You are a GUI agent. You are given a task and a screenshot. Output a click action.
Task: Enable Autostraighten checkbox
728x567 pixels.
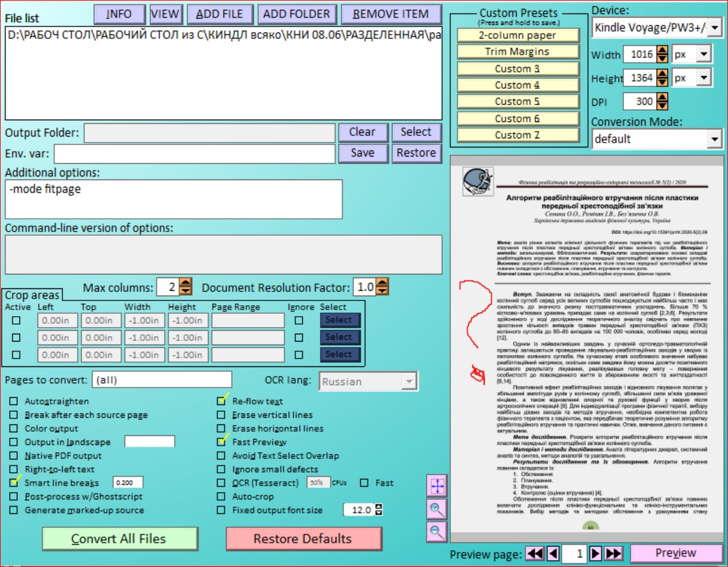(13, 401)
